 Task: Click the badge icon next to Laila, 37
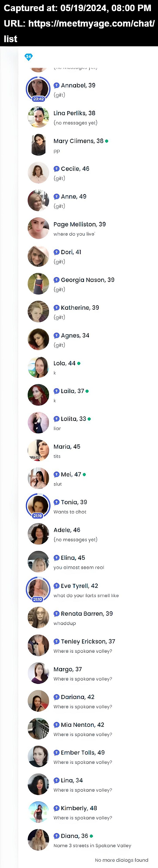[x=57, y=391]
